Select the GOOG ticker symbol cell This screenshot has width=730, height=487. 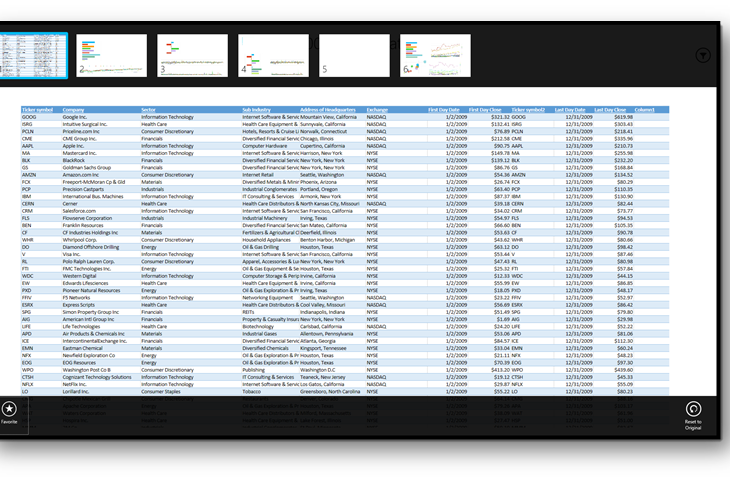pos(29,117)
